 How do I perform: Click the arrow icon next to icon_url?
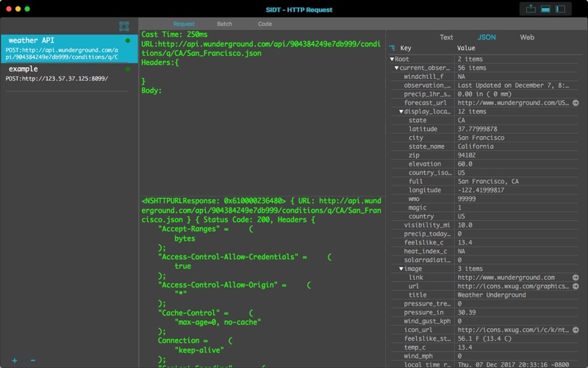(x=576, y=330)
